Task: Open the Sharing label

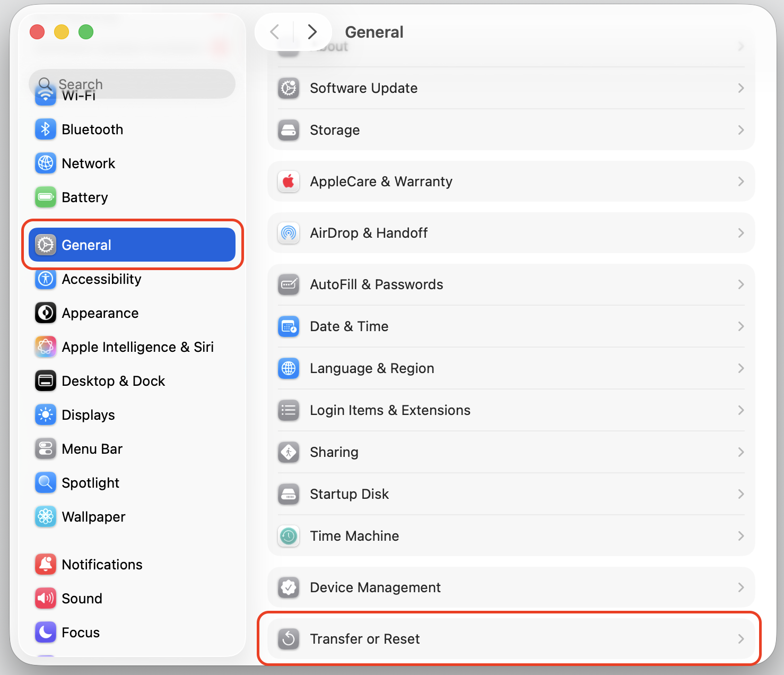Action: [x=334, y=452]
